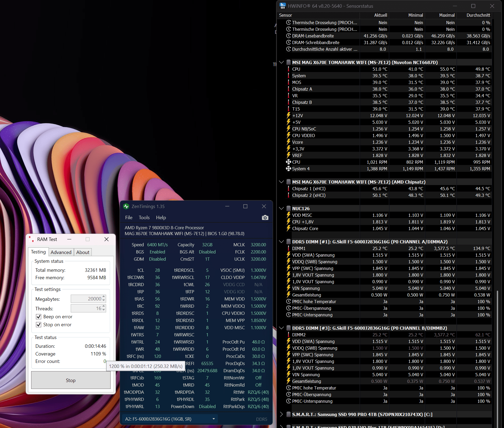Click the fan icon of CPU RPM row
The image size is (504, 428).
(289, 162)
